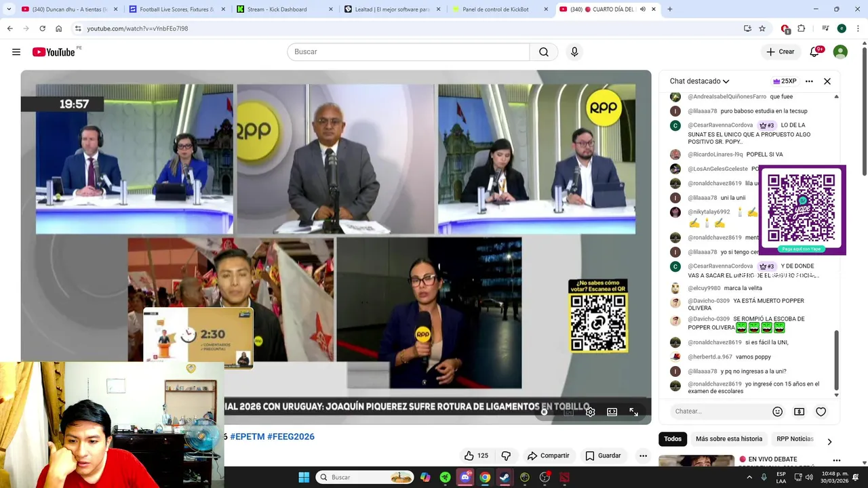Toggle microphone in system tray
868x488 pixels.
pos(764,477)
